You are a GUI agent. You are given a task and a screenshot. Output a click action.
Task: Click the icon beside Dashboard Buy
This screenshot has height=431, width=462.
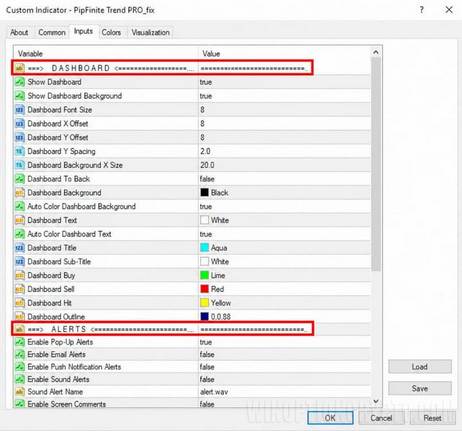20,275
